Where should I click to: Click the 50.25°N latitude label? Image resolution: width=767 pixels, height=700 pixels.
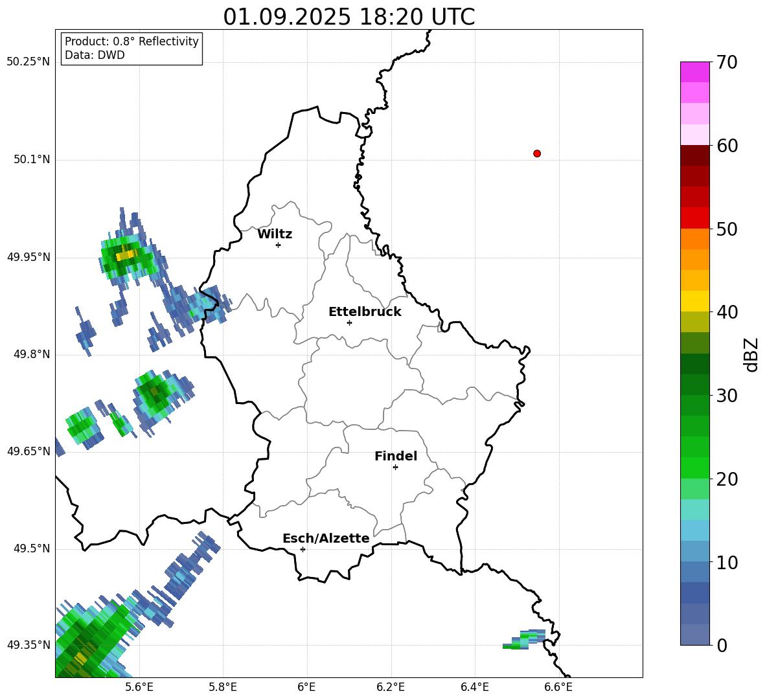pyautogui.click(x=29, y=62)
